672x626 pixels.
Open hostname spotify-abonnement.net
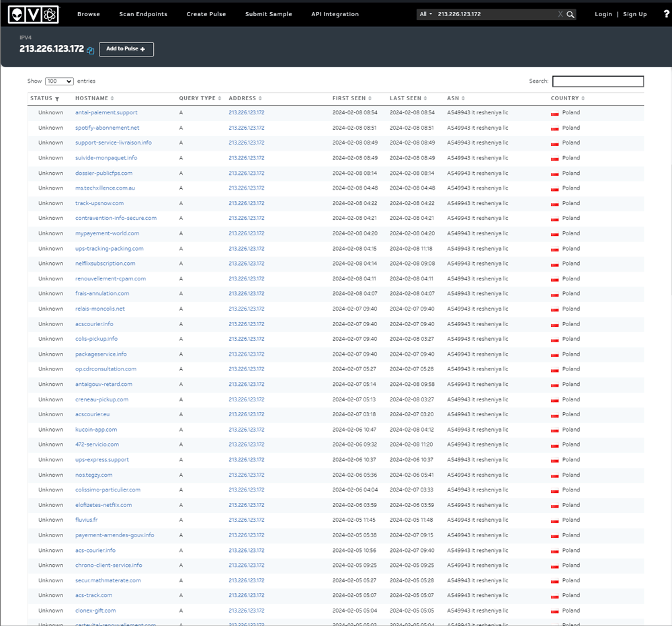pos(107,128)
